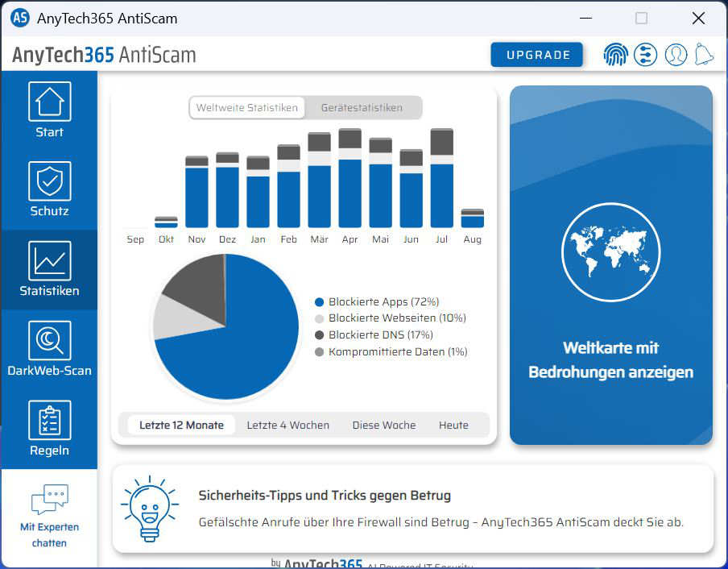The height and width of the screenshot is (569, 728).
Task: Open the notifications bell icon
Action: [704, 55]
